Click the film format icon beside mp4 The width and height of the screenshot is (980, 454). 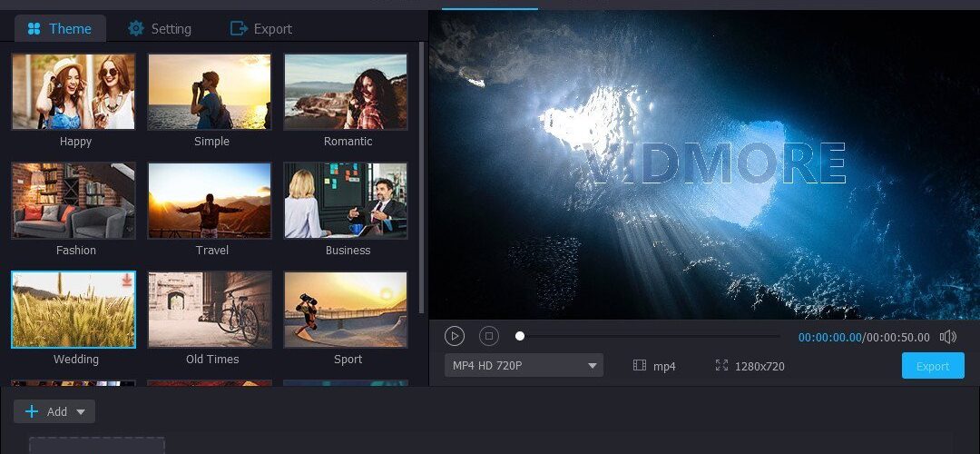[x=640, y=365]
